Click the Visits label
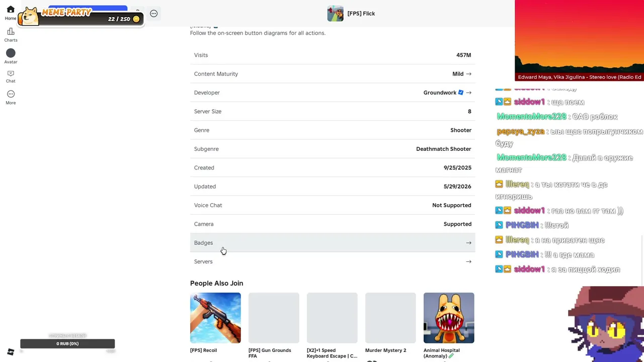The width and height of the screenshot is (644, 362). pyautogui.click(x=201, y=55)
